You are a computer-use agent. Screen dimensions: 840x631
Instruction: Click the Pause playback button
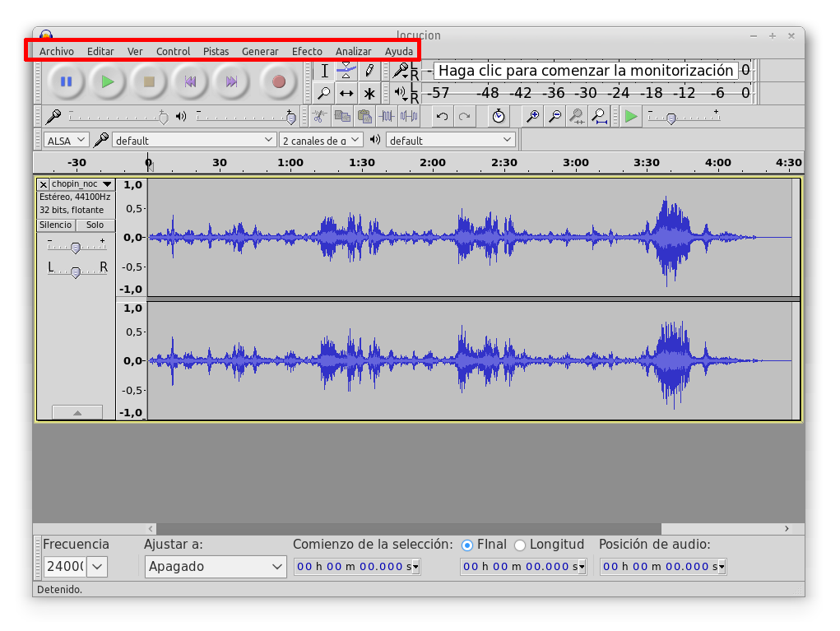point(66,82)
